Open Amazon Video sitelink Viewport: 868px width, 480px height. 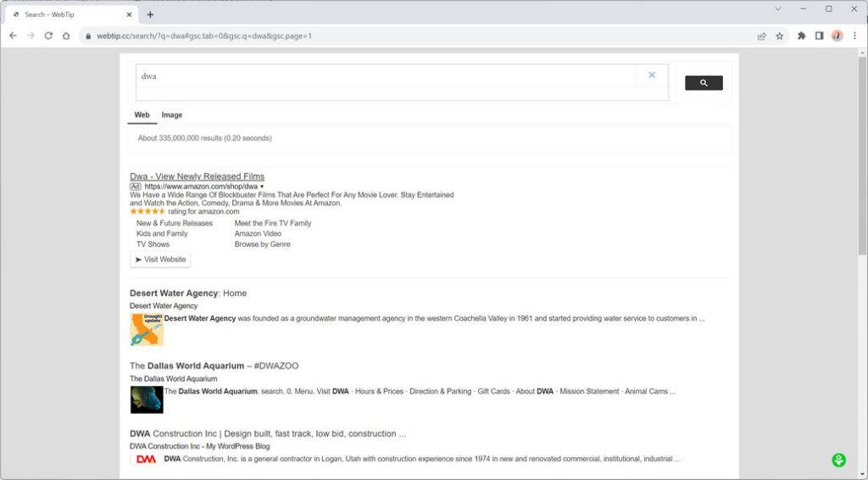point(258,233)
